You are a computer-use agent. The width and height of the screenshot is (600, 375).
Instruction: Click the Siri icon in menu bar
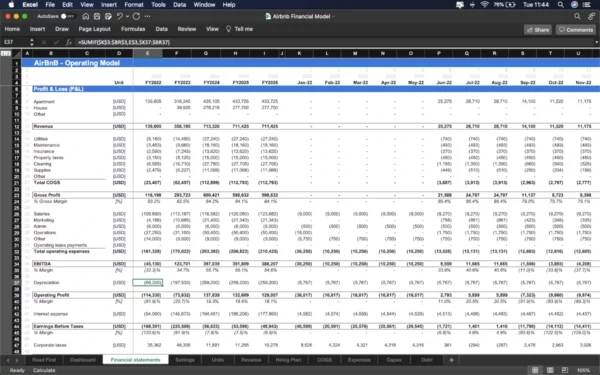(x=574, y=5)
